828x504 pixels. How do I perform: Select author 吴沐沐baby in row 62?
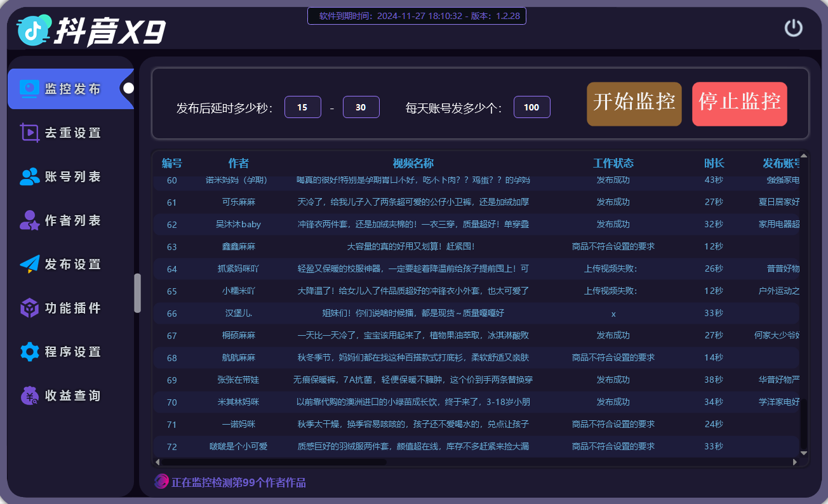tap(239, 224)
